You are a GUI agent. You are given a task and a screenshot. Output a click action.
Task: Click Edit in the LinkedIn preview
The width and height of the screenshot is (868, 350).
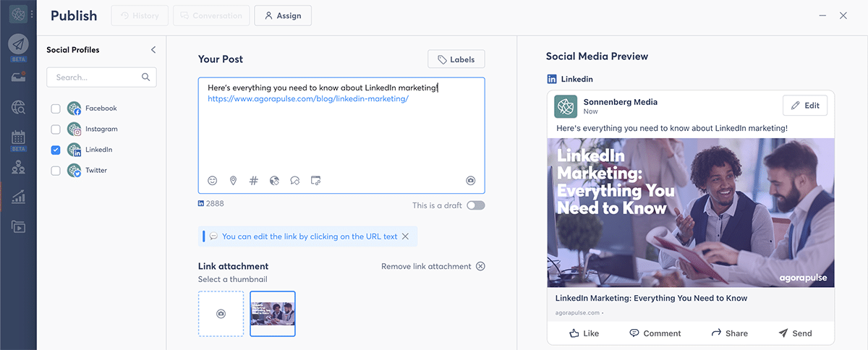(x=804, y=106)
